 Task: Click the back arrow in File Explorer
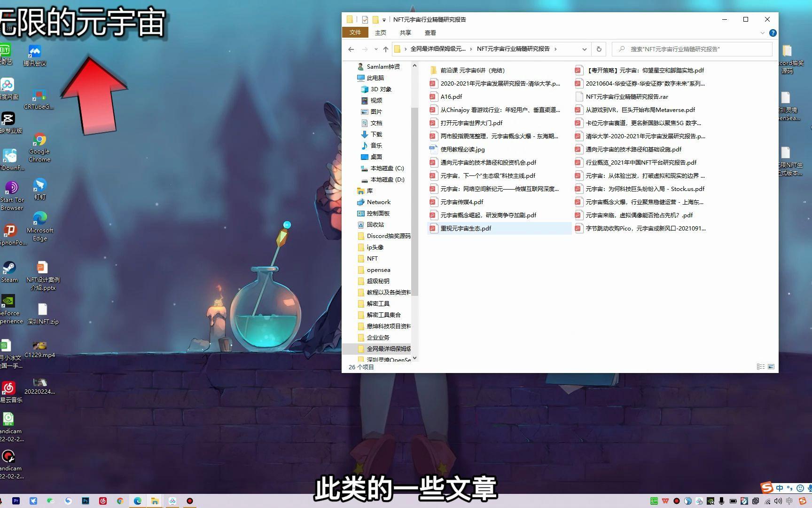point(351,49)
